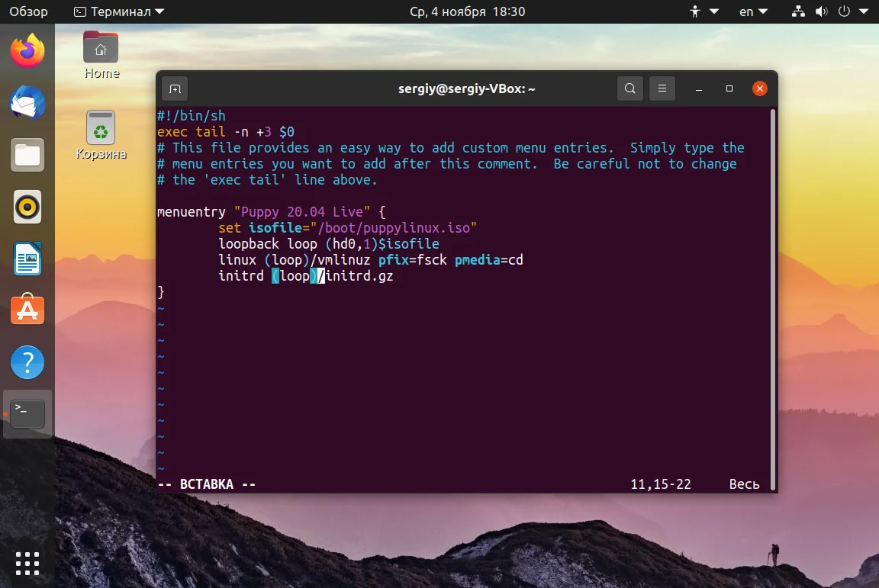Click the volume speaker icon
Screen dimensions: 879x588
click(x=821, y=11)
